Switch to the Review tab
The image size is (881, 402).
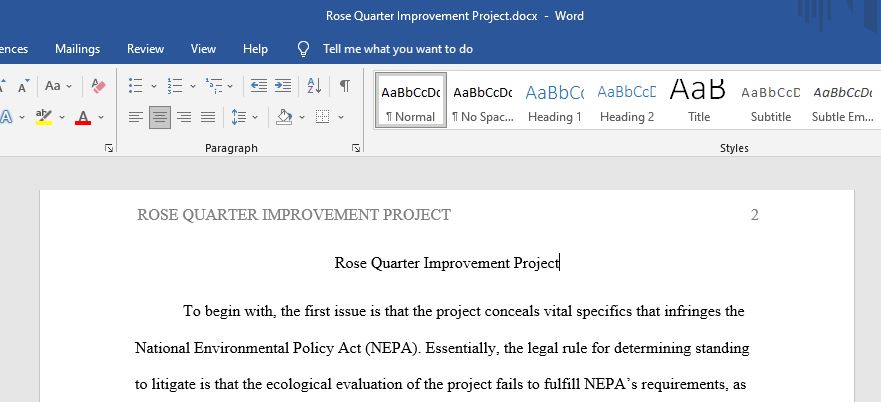pyautogui.click(x=146, y=49)
